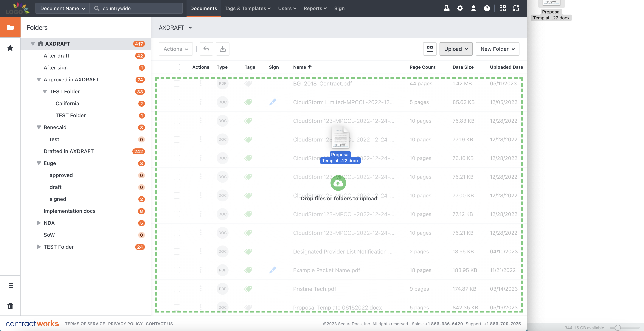This screenshot has height=331, width=644.
Task: Toggle the select-all checkbox in table header
Action: 177,67
